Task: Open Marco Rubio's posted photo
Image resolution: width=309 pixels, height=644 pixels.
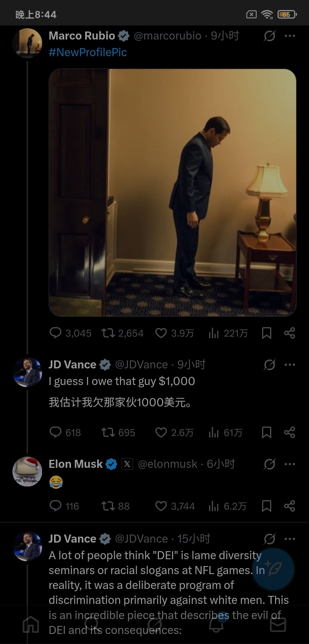Action: point(173,193)
